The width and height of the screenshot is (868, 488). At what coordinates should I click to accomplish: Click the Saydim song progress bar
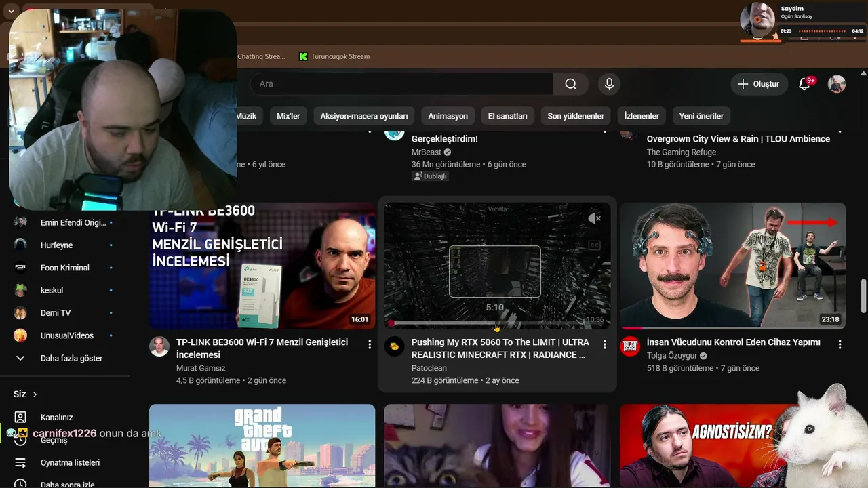tap(822, 31)
